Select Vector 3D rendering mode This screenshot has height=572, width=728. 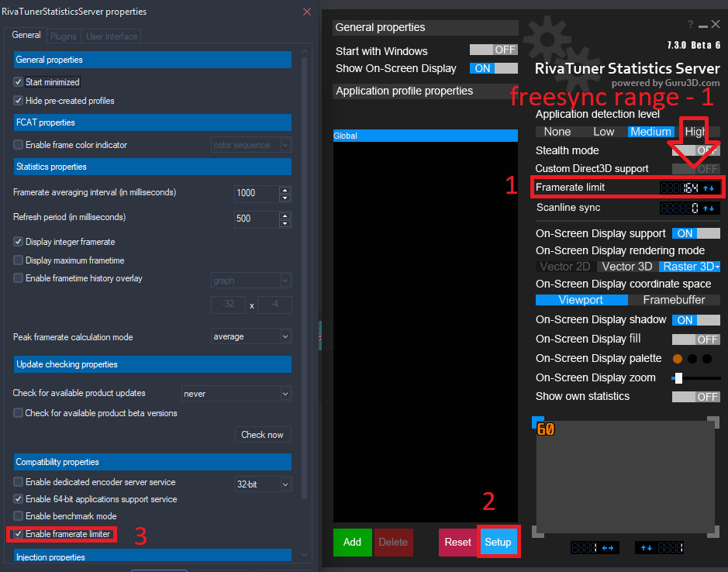pyautogui.click(x=627, y=267)
